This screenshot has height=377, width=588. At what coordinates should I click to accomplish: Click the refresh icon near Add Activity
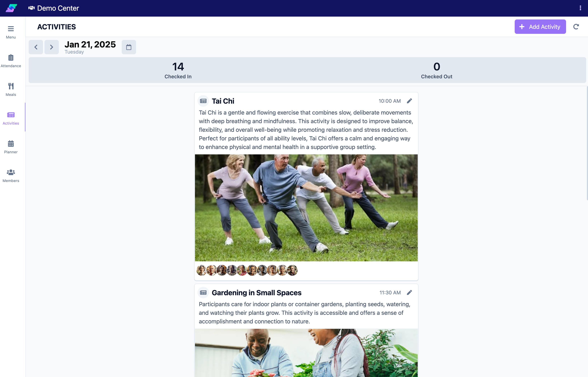pos(576,27)
